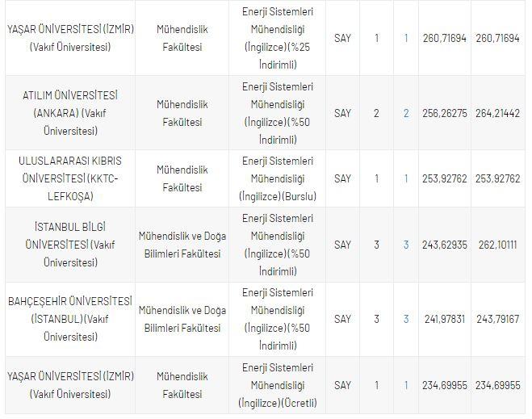Click the score value 262,10111
Screen dimensions: 532x419
coord(497,245)
